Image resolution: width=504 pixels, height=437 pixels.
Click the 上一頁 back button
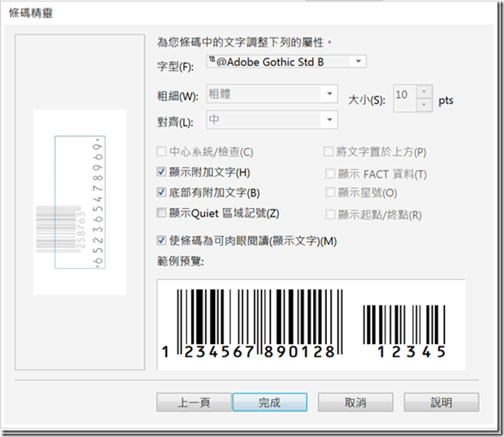(x=194, y=402)
